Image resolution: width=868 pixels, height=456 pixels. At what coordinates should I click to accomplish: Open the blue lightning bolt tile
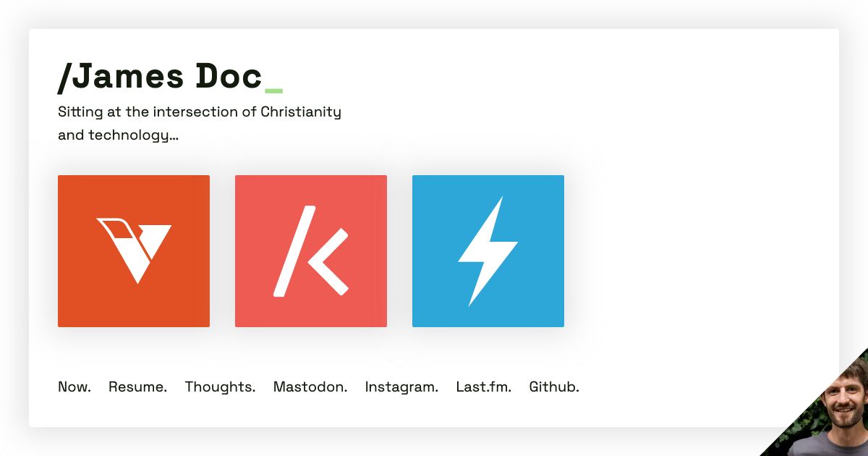pos(488,251)
